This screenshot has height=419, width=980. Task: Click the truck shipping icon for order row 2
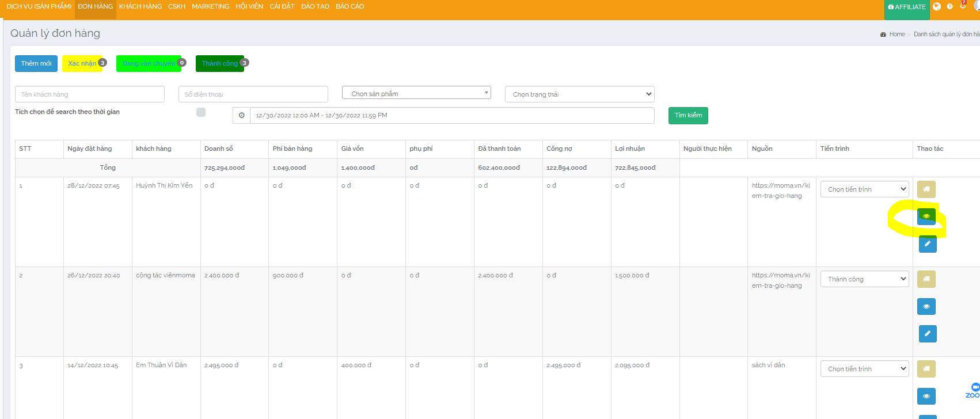point(926,279)
